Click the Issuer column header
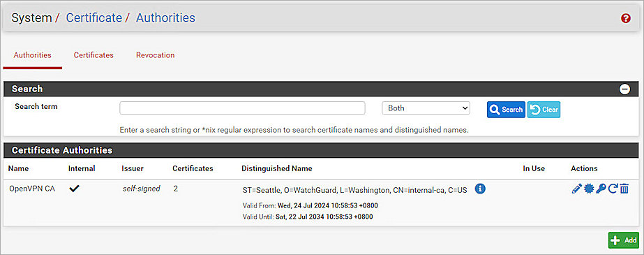 click(x=133, y=168)
